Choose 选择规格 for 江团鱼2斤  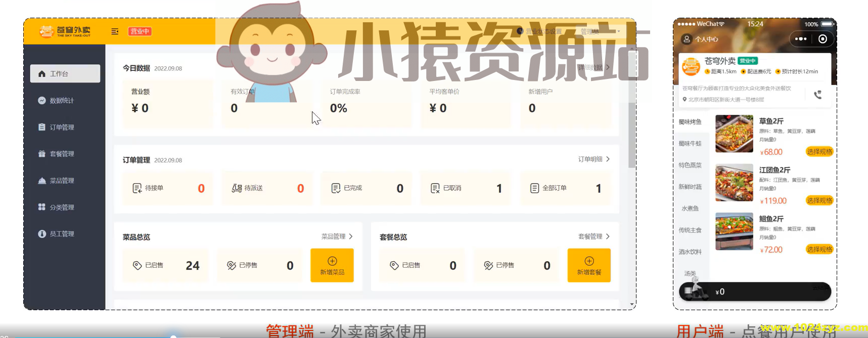(x=819, y=201)
